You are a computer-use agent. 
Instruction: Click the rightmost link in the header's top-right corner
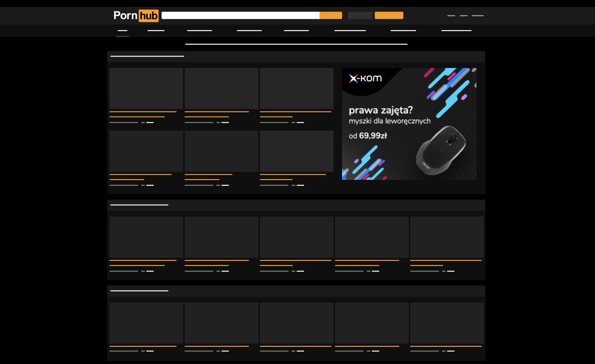[477, 15]
